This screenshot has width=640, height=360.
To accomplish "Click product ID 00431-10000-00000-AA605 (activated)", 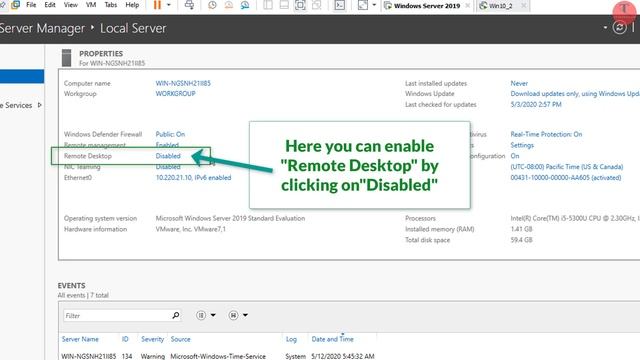I will point(566,178).
